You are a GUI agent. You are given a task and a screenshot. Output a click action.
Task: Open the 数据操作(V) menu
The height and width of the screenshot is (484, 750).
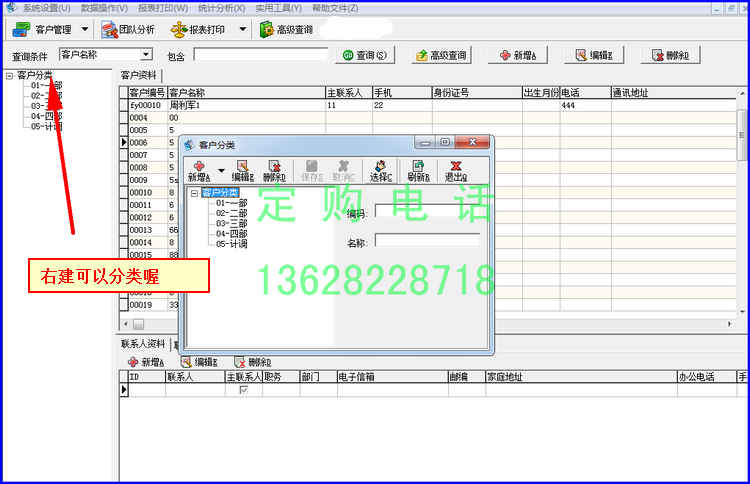pos(104,8)
